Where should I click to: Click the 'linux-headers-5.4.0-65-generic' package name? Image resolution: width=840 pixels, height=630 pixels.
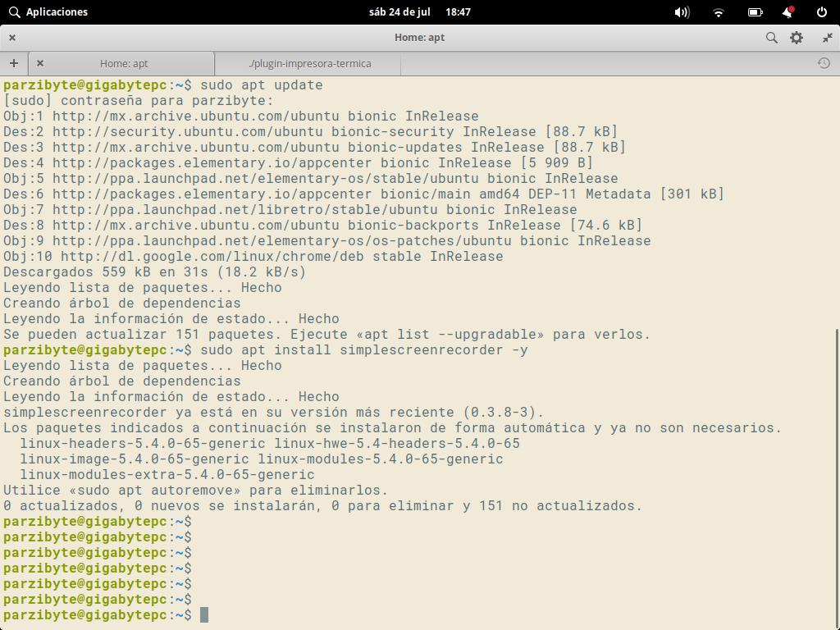pos(143,443)
